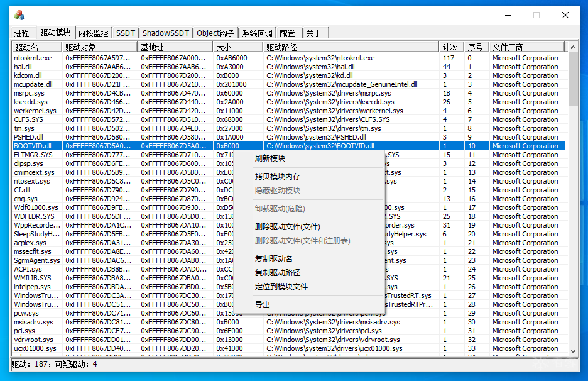
Task: Click the 驱动路径 column header
Action: pyautogui.click(x=351, y=47)
